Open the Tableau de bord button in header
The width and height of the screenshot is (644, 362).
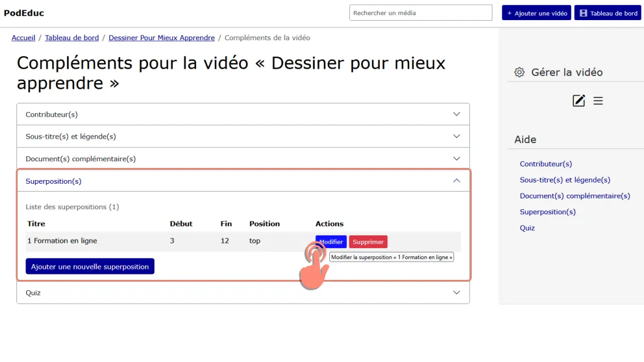tap(608, 13)
